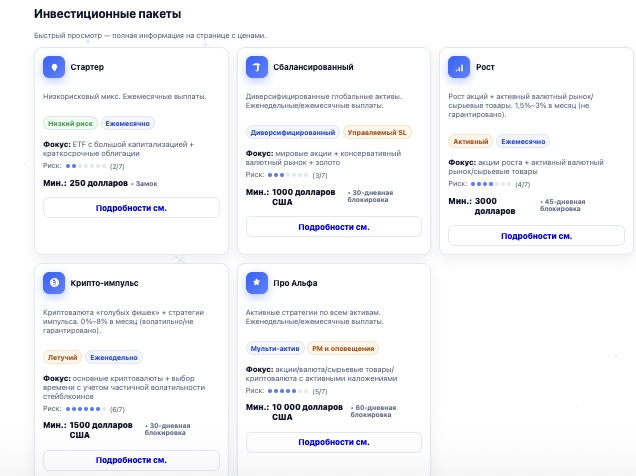Click the Крипто-импульс risk rating dots
This screenshot has height=476, width=636.
[x=87, y=409]
